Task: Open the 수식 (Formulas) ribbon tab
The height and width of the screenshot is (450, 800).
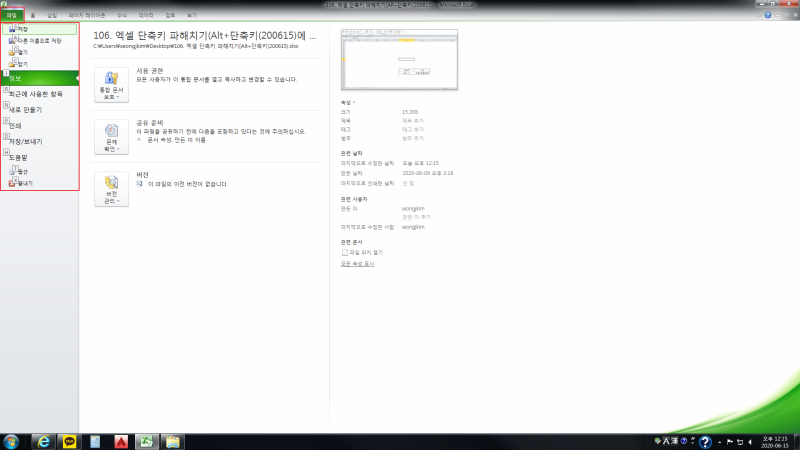Action: pos(122,15)
